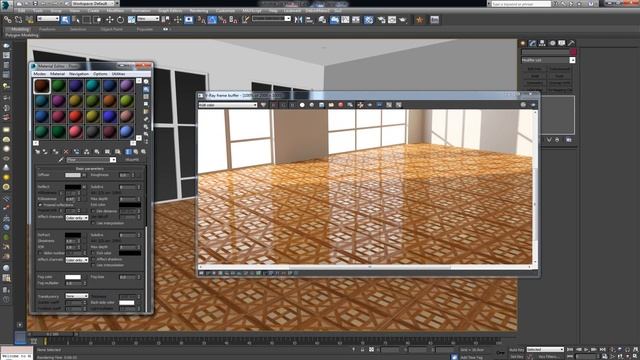Click Get Material in Material Editor toolbar

(38, 151)
